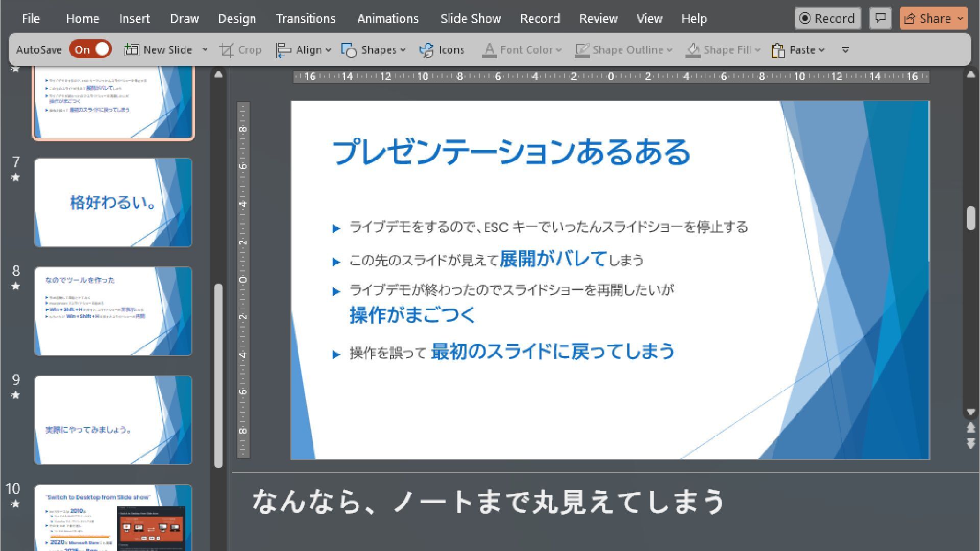The height and width of the screenshot is (551, 980).
Task: Open the Transitions tab
Action: 306,19
